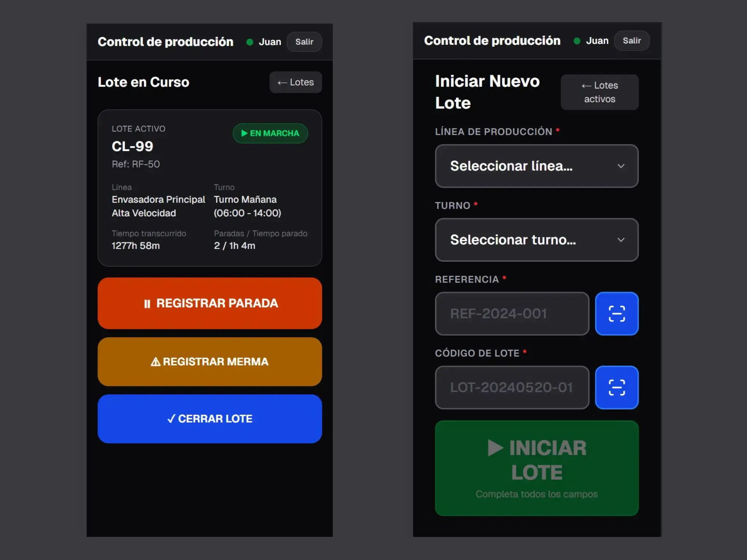
Task: Click user name Juan on right screen
Action: click(x=597, y=41)
